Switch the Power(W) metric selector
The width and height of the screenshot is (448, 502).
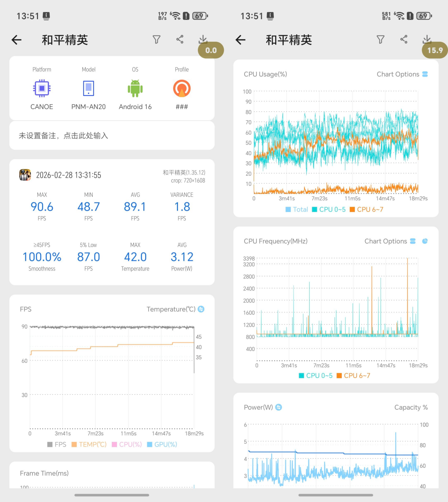[279, 407]
